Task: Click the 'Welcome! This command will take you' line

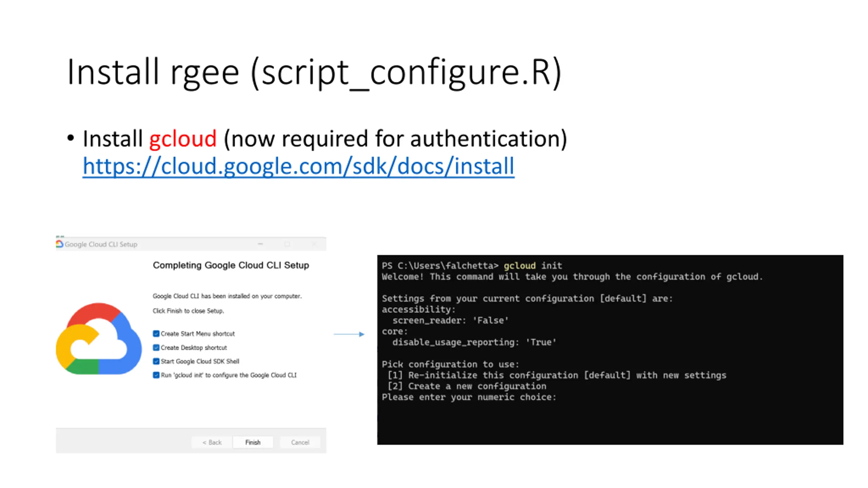Action: tap(572, 277)
